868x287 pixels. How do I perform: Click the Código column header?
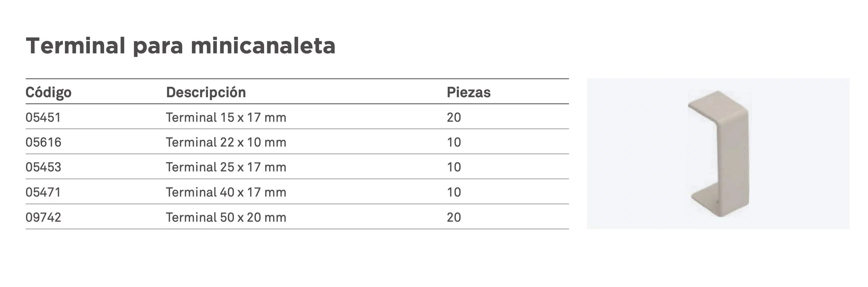click(x=48, y=92)
